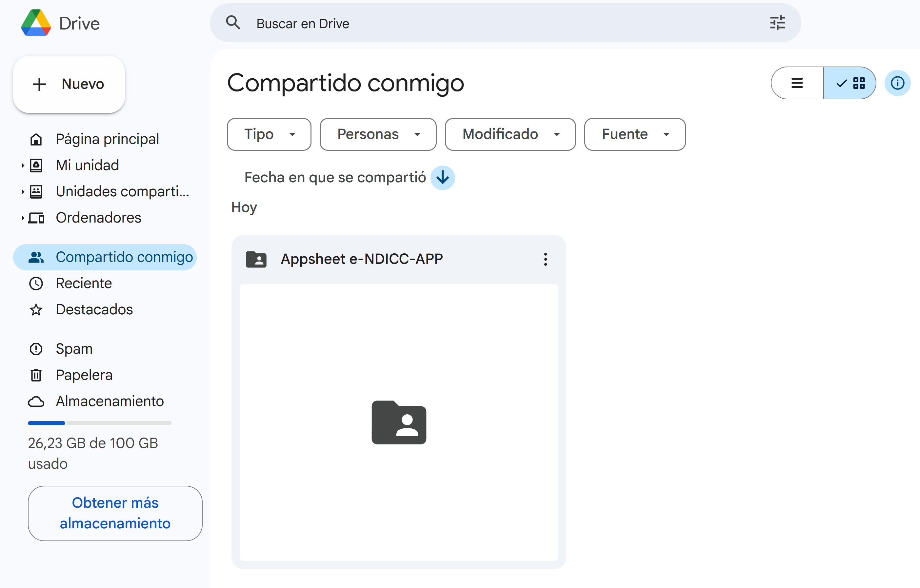This screenshot has width=920, height=588.
Task: Open advanced search filter options icon
Action: pyautogui.click(x=777, y=23)
